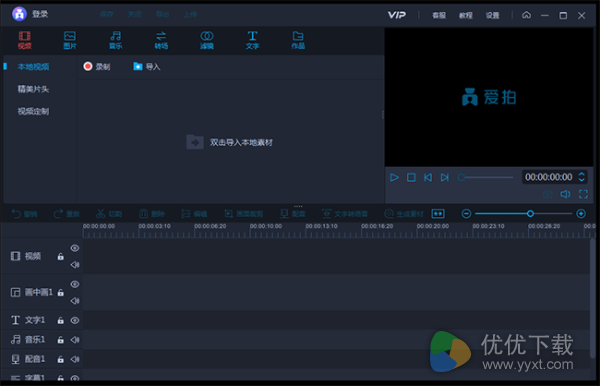Open the 文字 (Text) tab

point(252,40)
